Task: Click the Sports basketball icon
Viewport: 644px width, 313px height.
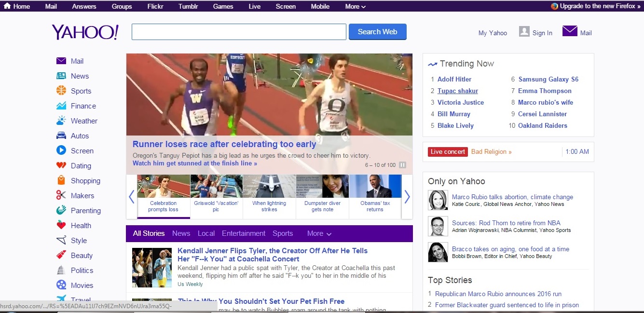Action: tap(61, 91)
